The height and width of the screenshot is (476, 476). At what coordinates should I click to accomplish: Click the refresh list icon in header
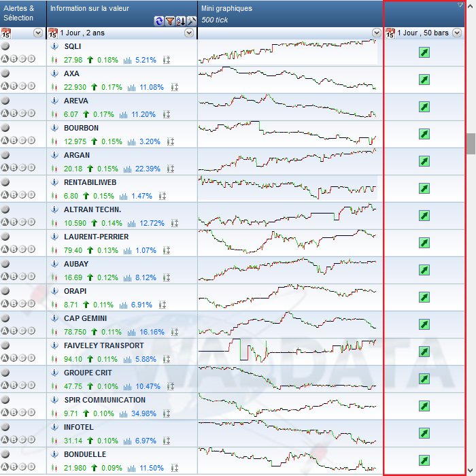tap(158, 21)
